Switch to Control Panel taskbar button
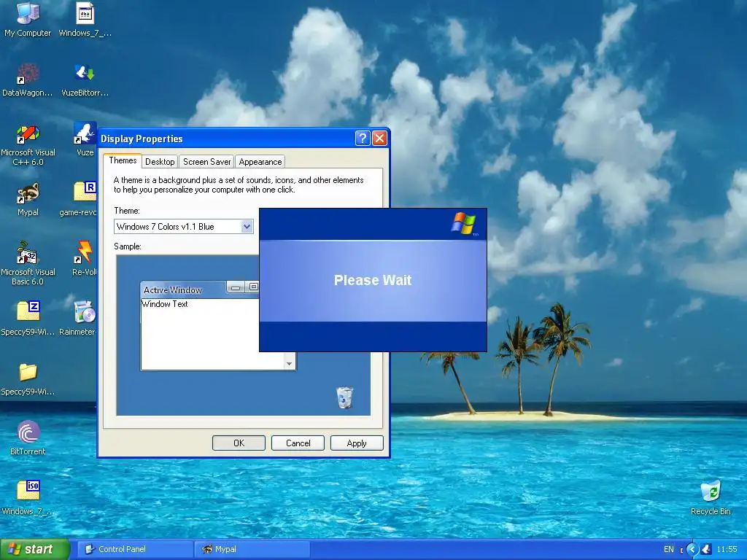Viewport: 747px width, 560px height. (135, 549)
